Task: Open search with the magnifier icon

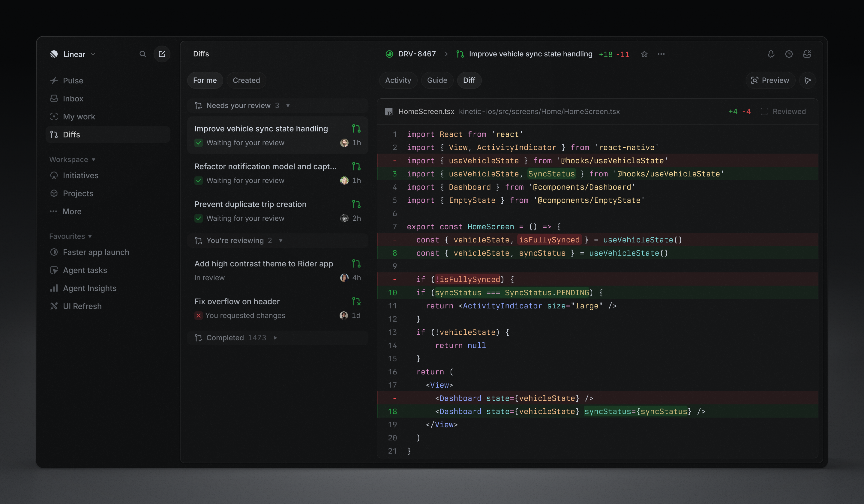Action: (142, 54)
